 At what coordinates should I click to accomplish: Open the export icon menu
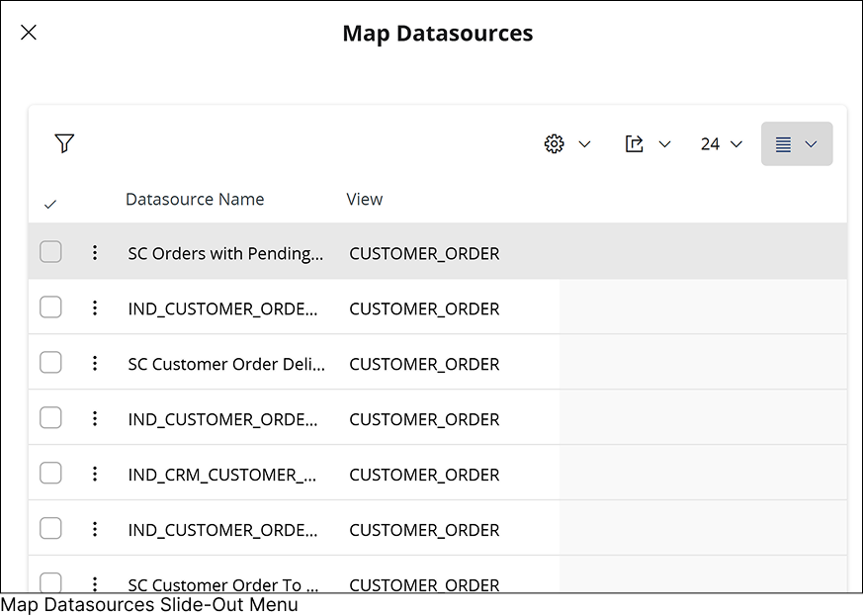click(635, 144)
